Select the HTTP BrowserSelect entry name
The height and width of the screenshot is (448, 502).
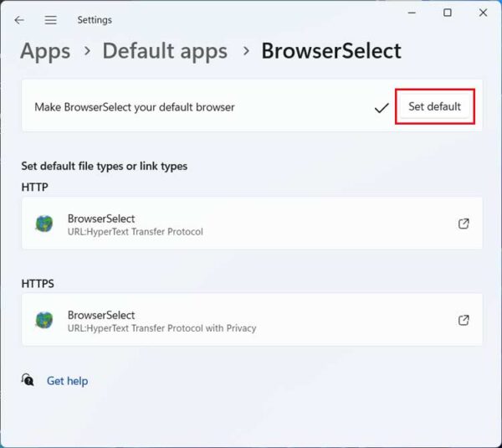(x=101, y=219)
